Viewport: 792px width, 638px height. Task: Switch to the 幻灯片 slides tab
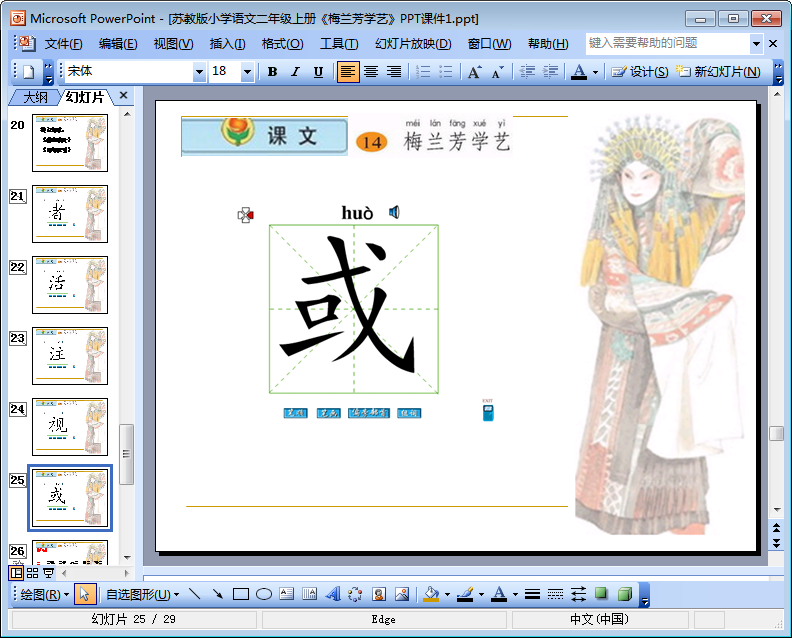coord(85,97)
